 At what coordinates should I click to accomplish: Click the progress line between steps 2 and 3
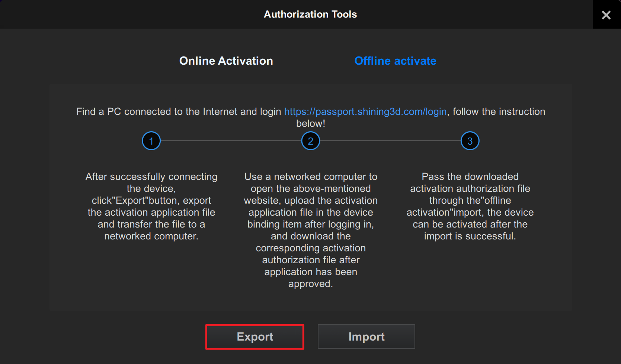pyautogui.click(x=390, y=141)
